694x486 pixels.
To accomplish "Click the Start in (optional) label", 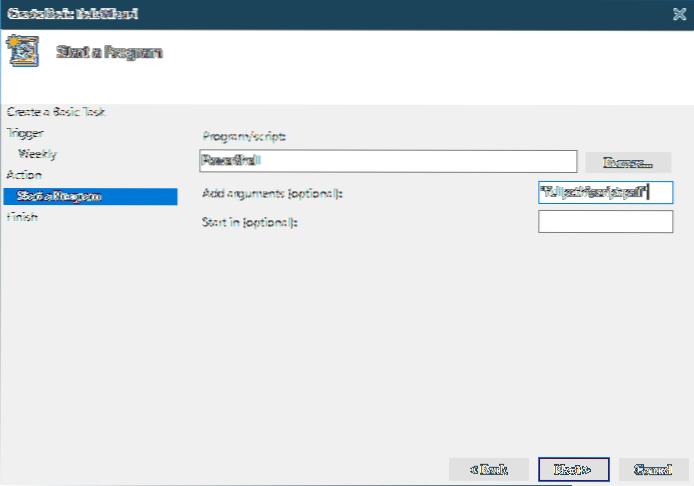I will click(250, 222).
